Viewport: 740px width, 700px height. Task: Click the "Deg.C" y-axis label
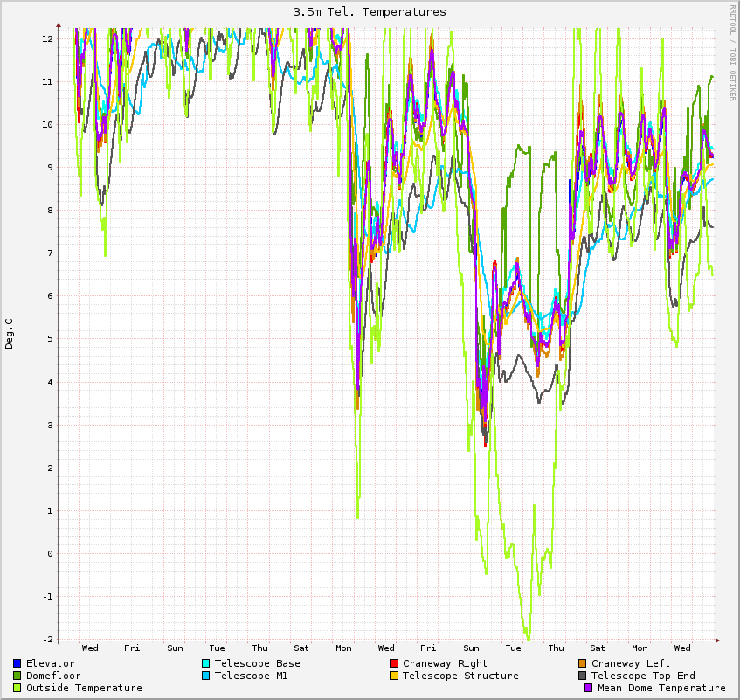tap(10, 334)
